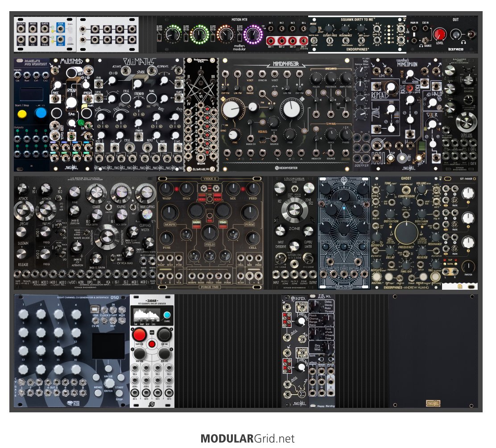Image resolution: width=496 pixels, height=448 pixels.
Task: Click the VALUE/ENTER encoder on OSD
Action: (x=109, y=383)
